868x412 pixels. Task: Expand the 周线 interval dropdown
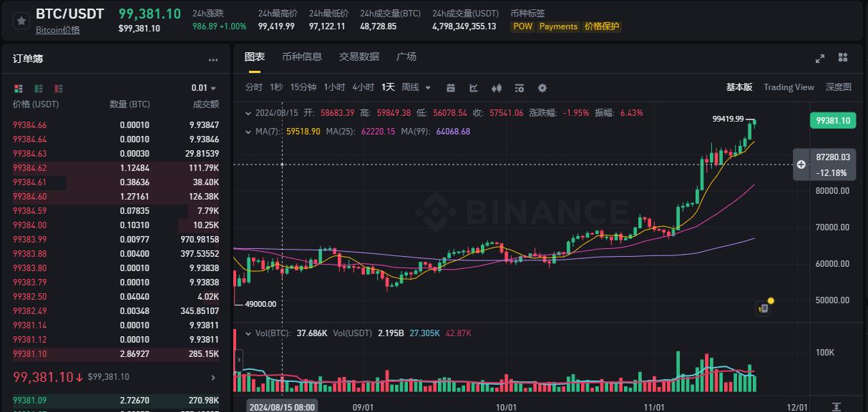click(x=416, y=87)
